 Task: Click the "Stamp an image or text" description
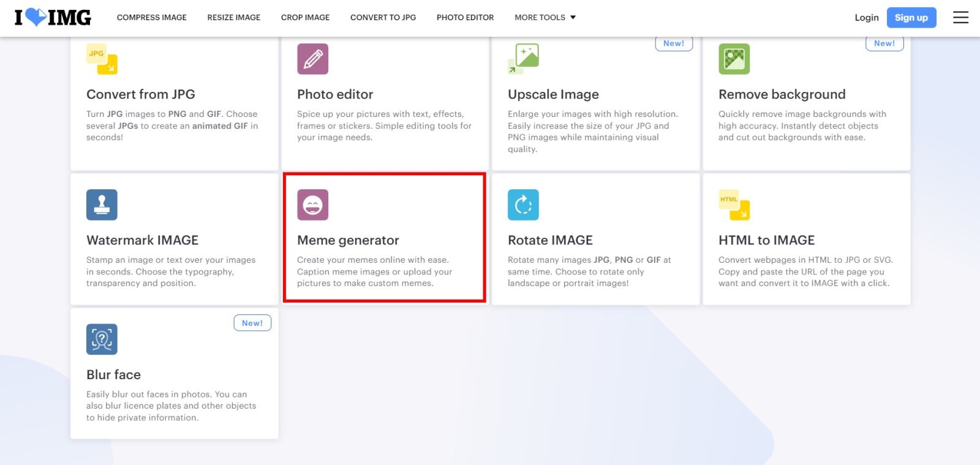click(171, 271)
